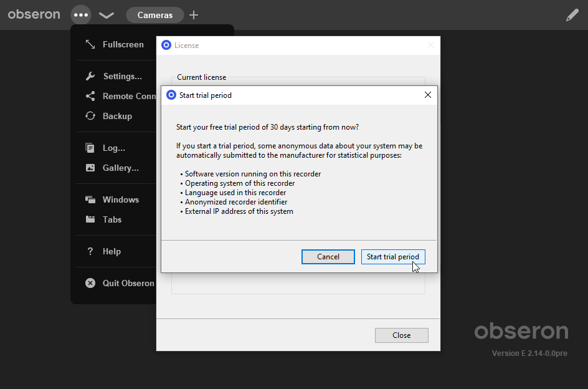Click the Obseron logo in License title bar
Image resolution: width=588 pixels, height=389 pixels.
[x=166, y=45]
